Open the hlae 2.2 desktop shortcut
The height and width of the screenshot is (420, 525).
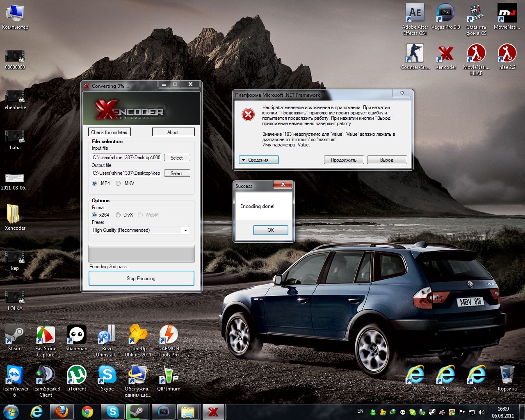(507, 56)
